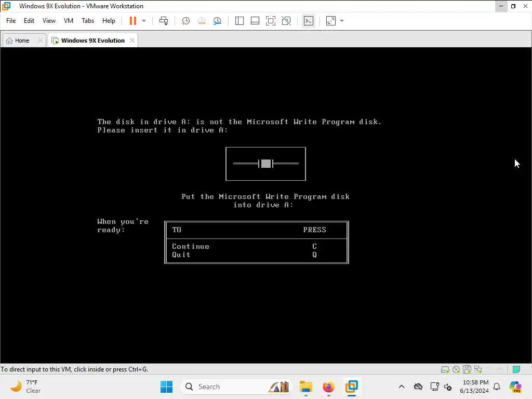Click the CD/DVD drive status icon

(456, 369)
